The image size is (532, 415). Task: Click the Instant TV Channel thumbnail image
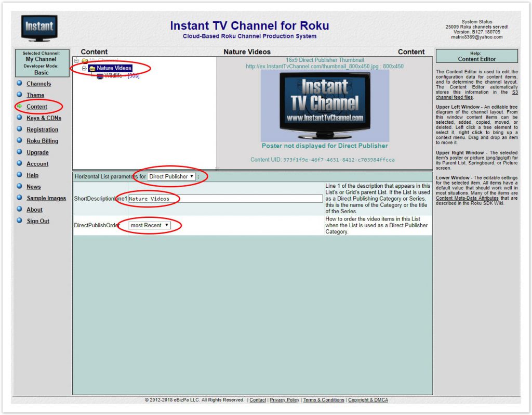(325, 106)
